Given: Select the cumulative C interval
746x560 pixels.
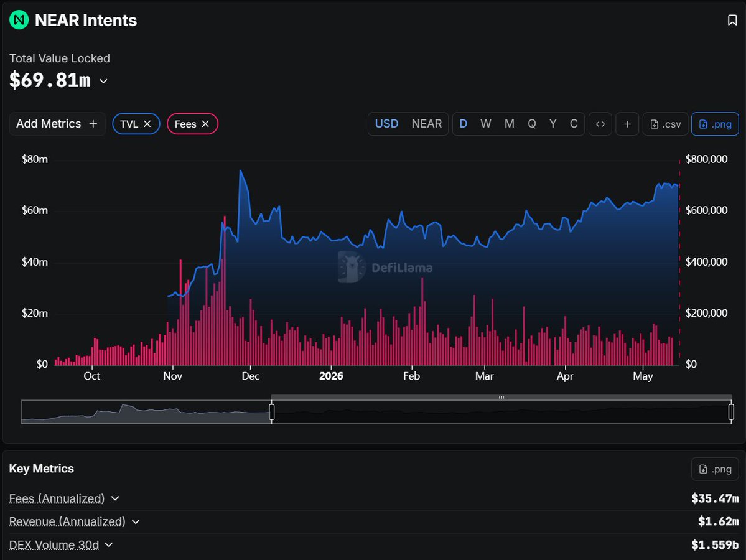Looking at the screenshot, I should pos(574,124).
